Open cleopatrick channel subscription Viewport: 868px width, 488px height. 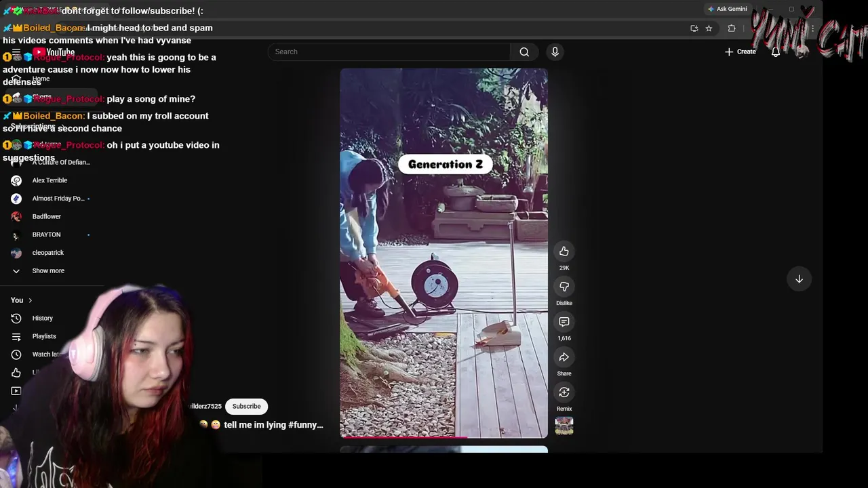[47, 253]
